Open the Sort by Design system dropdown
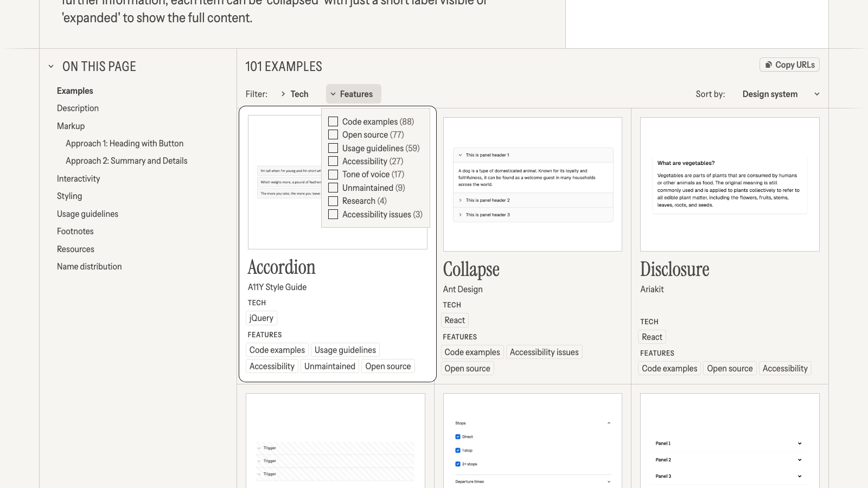 (781, 94)
